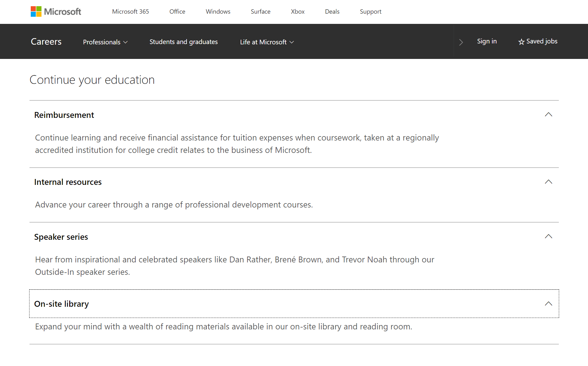
Task: Click the On-site library heading
Action: 61,304
